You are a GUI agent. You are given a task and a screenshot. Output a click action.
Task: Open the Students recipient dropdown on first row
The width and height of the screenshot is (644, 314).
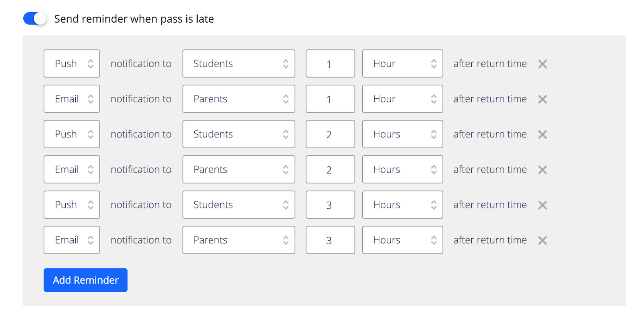pyautogui.click(x=239, y=63)
